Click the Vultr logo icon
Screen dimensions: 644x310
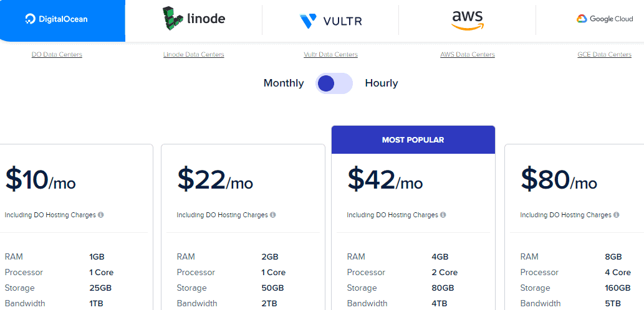click(x=308, y=21)
